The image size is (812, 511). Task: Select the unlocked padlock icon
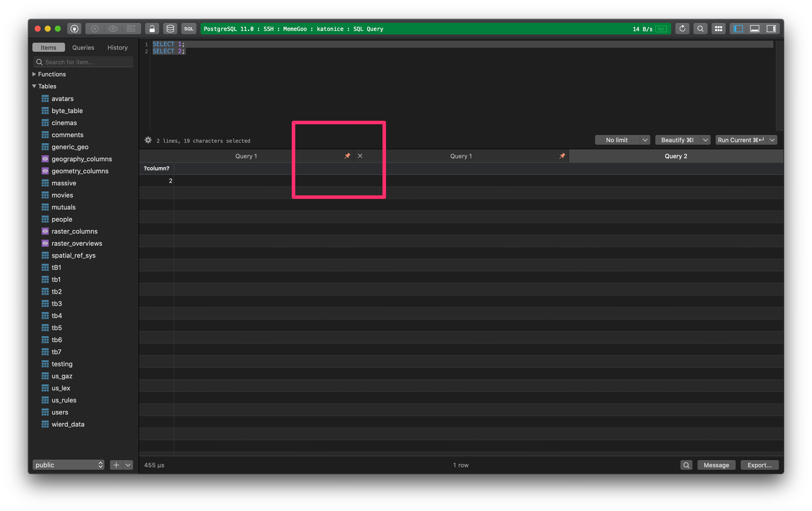(x=152, y=29)
